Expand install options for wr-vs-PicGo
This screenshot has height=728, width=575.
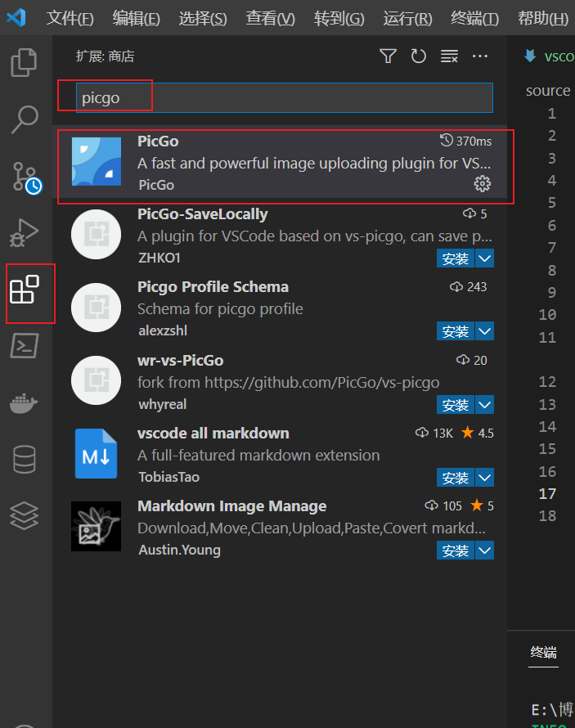tap(484, 405)
